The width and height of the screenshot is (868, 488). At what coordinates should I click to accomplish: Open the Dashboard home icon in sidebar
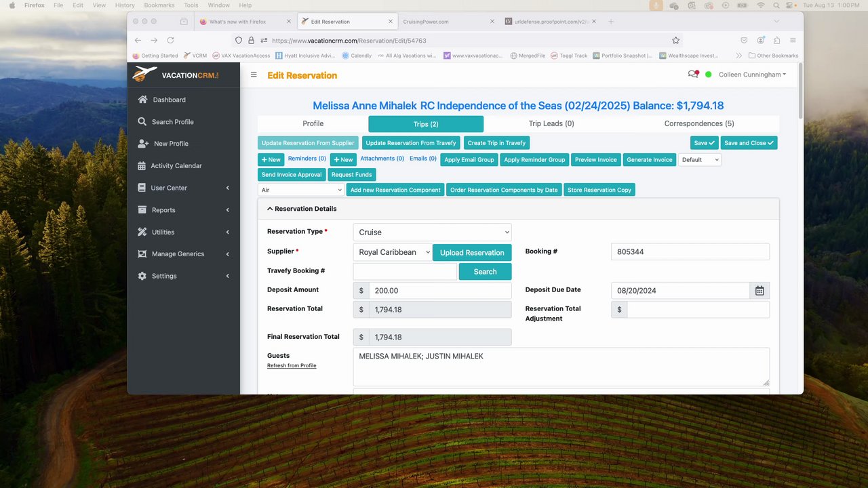[142, 100]
